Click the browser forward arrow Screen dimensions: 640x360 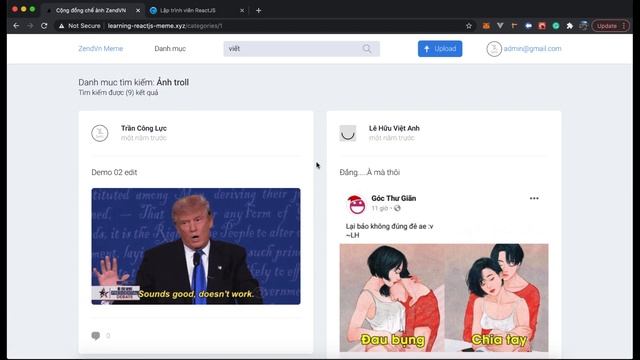(x=30, y=26)
